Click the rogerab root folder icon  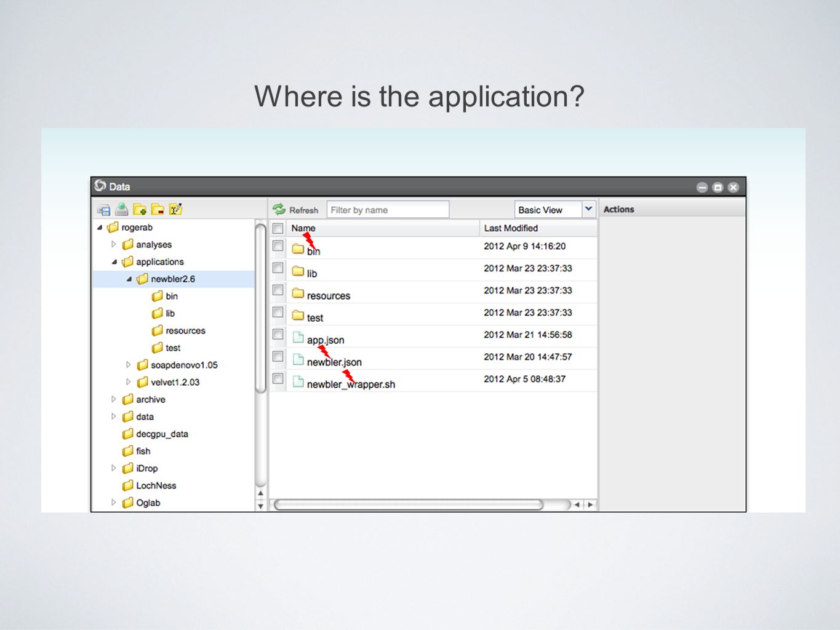pyautogui.click(x=113, y=228)
